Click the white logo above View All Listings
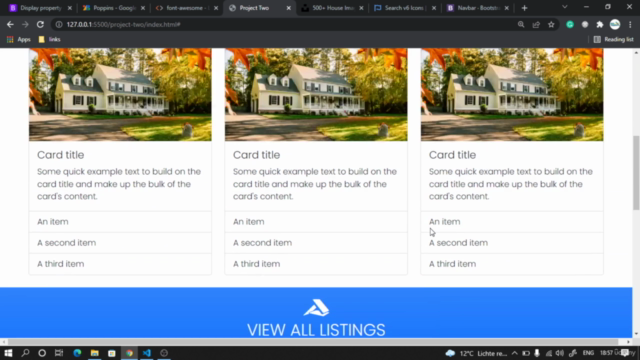This screenshot has width=640, height=360. point(316,308)
